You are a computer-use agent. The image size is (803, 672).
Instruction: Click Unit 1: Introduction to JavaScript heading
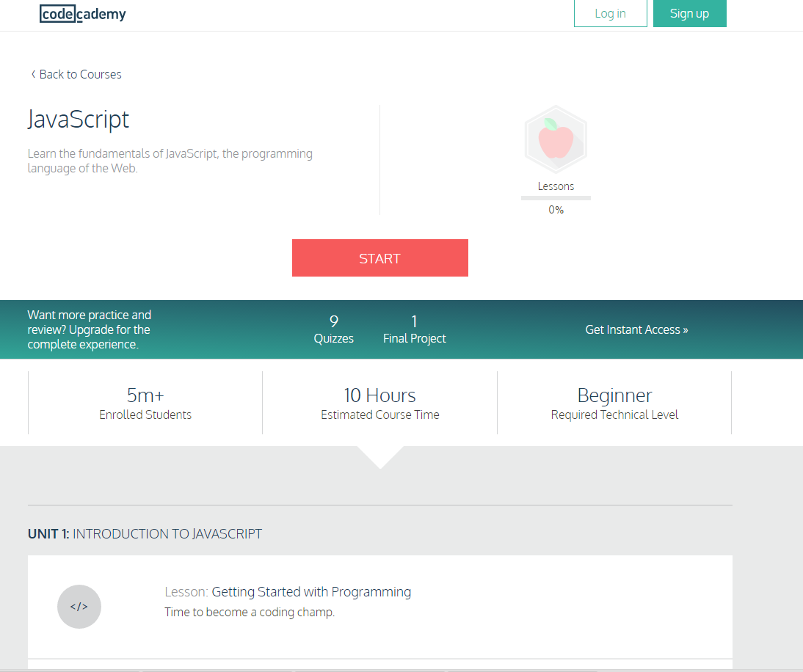(145, 534)
